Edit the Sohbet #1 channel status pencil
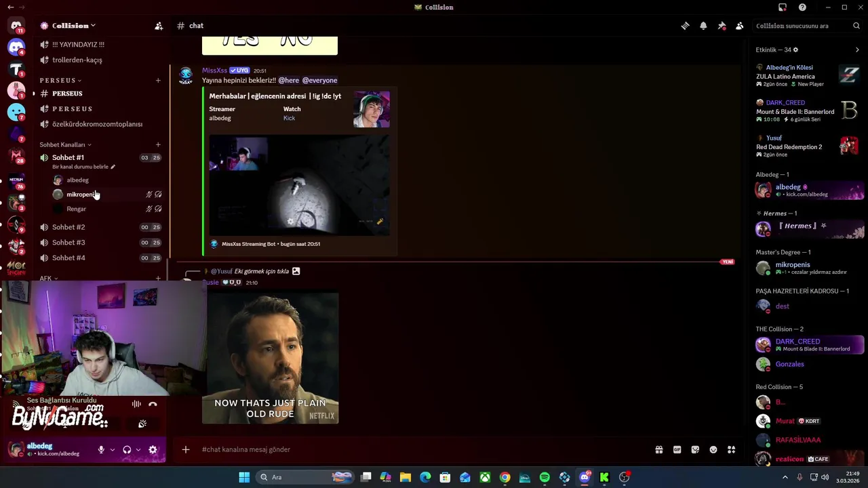Image resolution: width=868 pixels, height=488 pixels. click(113, 167)
